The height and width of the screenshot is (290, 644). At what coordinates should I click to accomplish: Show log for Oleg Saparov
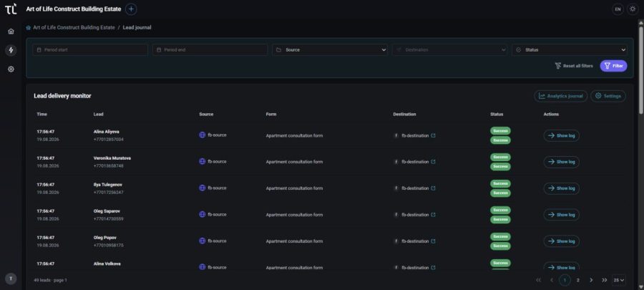(562, 214)
